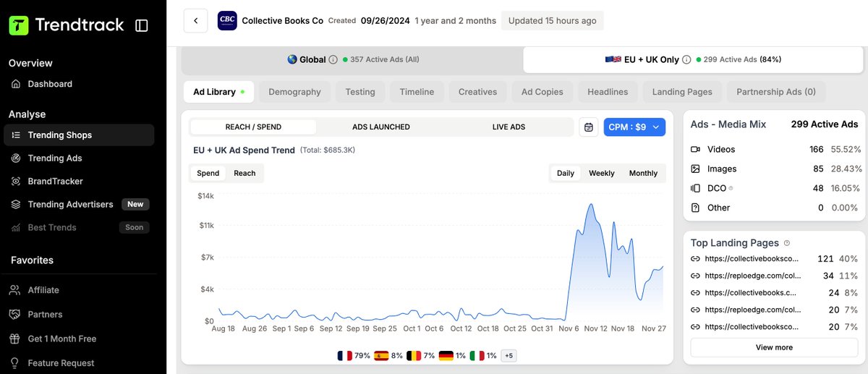Expand the +5 more countries

pos(509,356)
